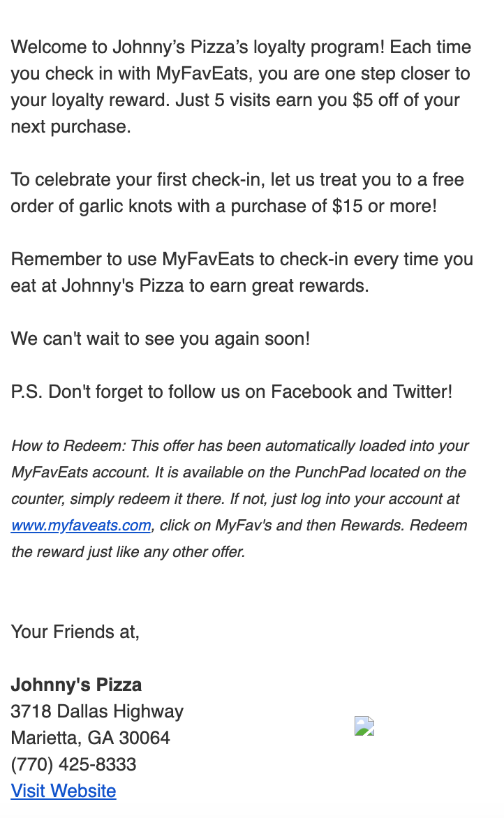Image resolution: width=504 pixels, height=818 pixels.
Task: Click the Visit Website link
Action: [64, 791]
